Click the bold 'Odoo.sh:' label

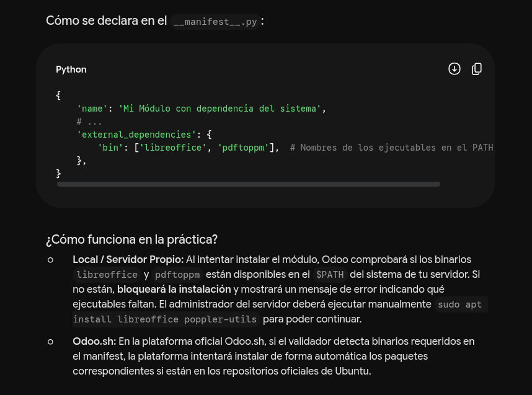(94, 342)
